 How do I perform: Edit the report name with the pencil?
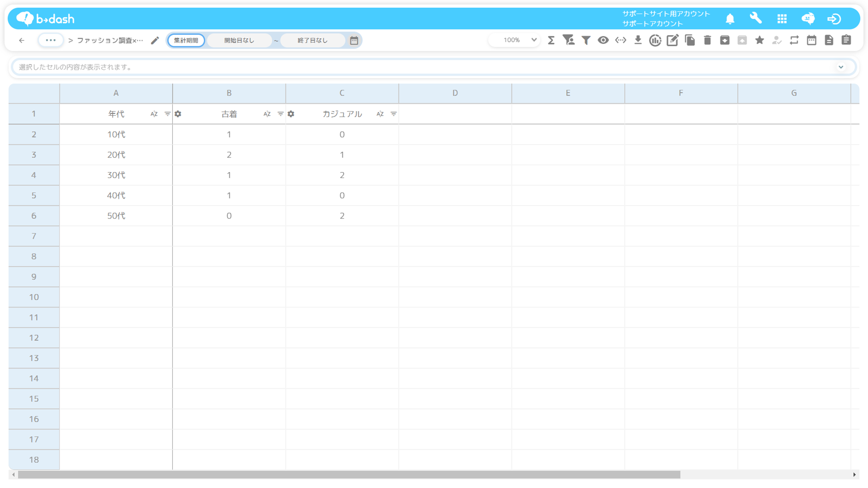pyautogui.click(x=155, y=40)
